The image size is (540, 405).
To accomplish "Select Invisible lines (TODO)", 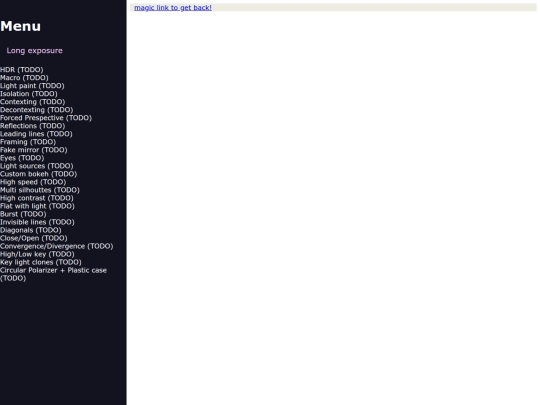I will click(37, 222).
